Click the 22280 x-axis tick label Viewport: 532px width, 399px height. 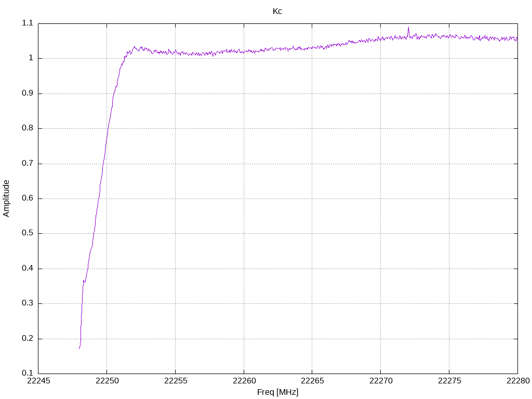coord(518,381)
